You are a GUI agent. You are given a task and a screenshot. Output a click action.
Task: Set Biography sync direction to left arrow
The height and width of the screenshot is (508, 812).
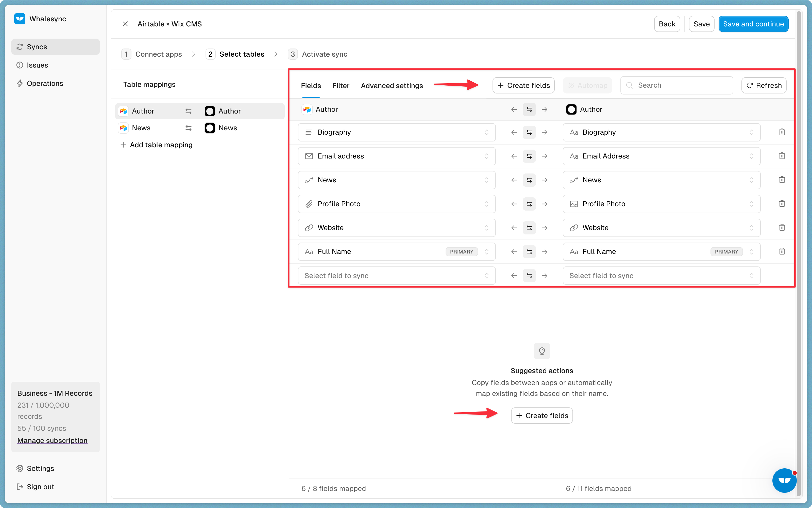pyautogui.click(x=514, y=132)
